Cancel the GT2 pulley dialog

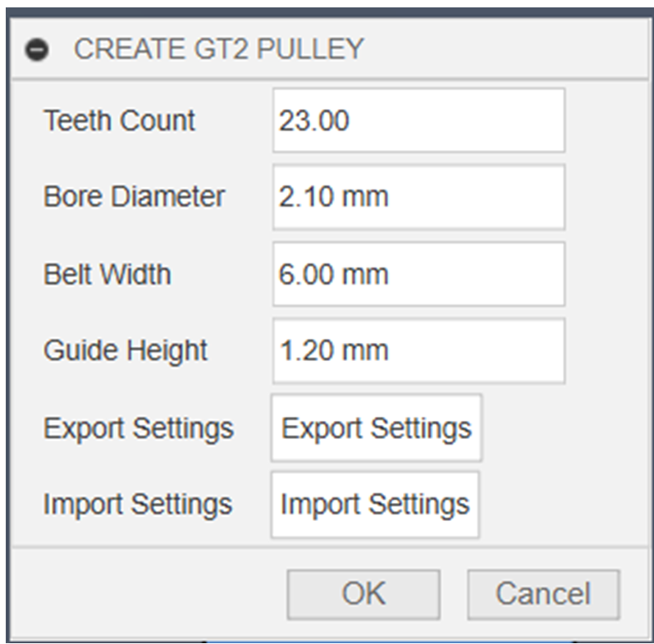point(542,594)
